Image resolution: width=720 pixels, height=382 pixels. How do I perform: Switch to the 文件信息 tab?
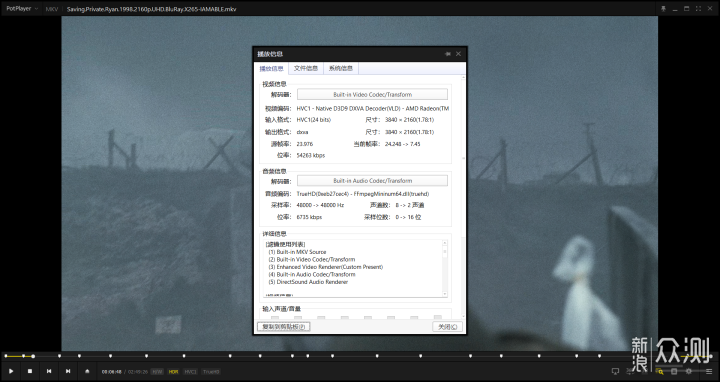click(x=306, y=68)
